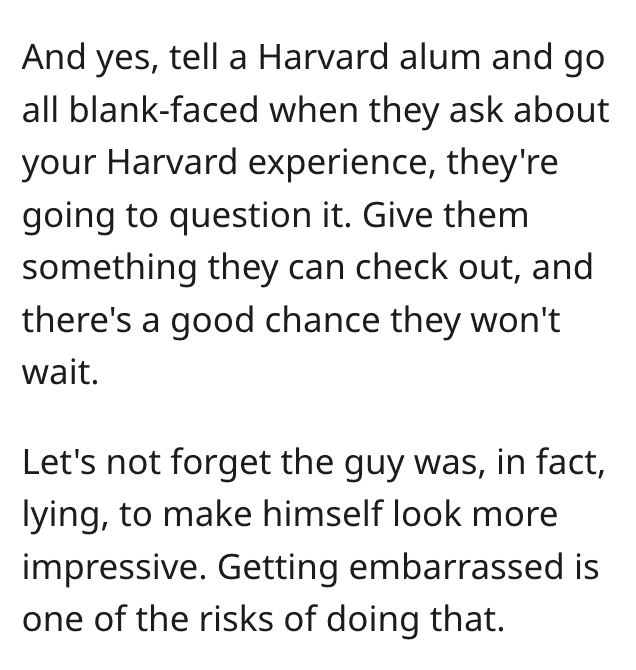The image size is (636, 670).
Task: Click the word "check" in "check out"
Action: pos(401,267)
